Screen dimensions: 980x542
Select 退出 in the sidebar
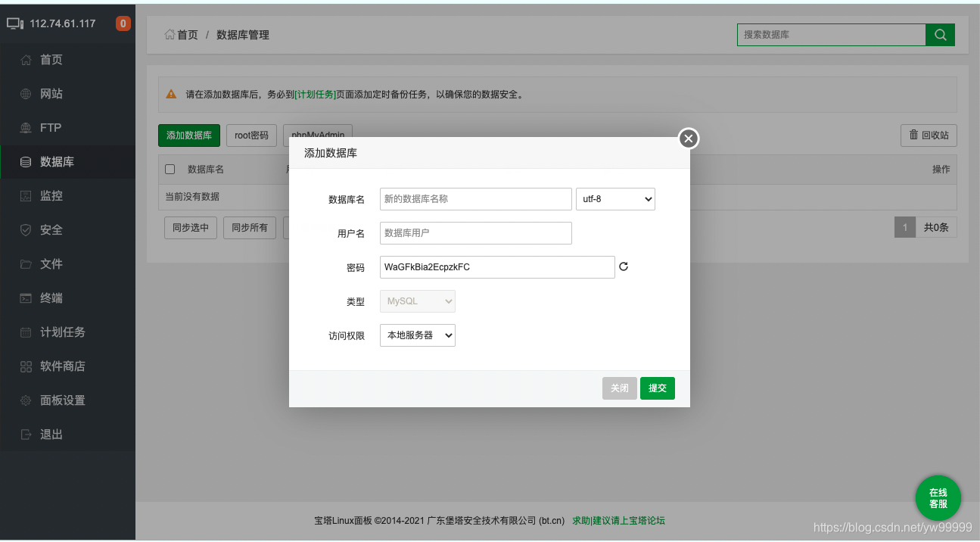click(51, 435)
